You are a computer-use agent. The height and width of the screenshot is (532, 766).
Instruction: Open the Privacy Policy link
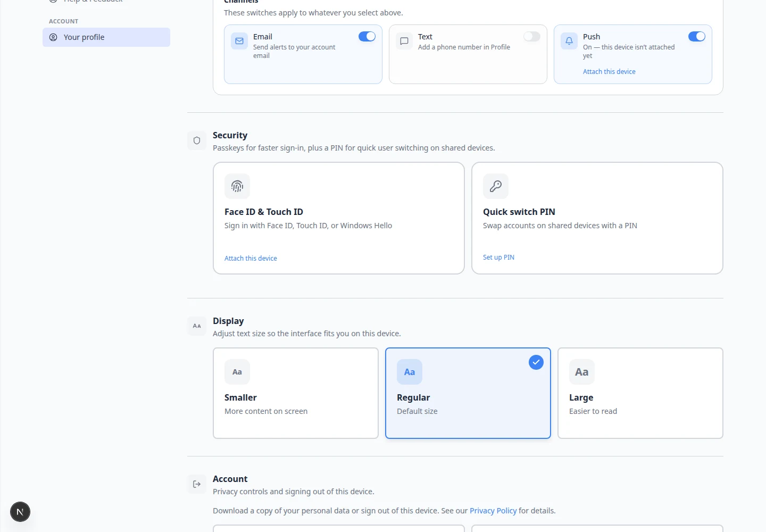point(493,511)
